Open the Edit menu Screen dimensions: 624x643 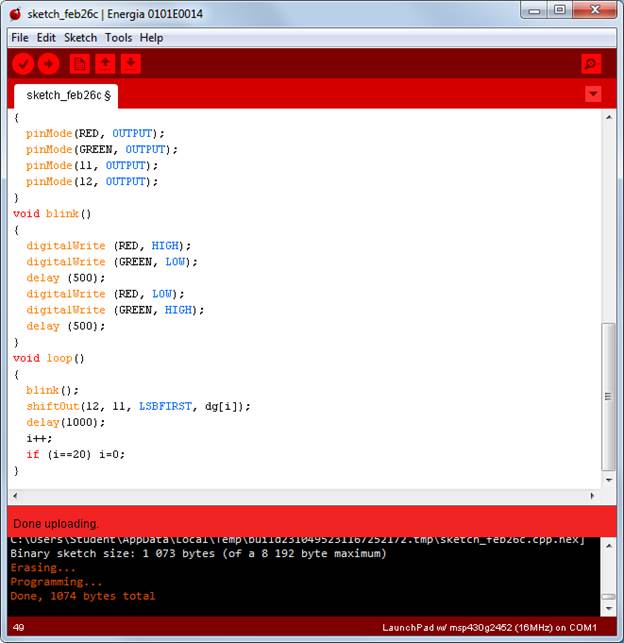[x=46, y=38]
